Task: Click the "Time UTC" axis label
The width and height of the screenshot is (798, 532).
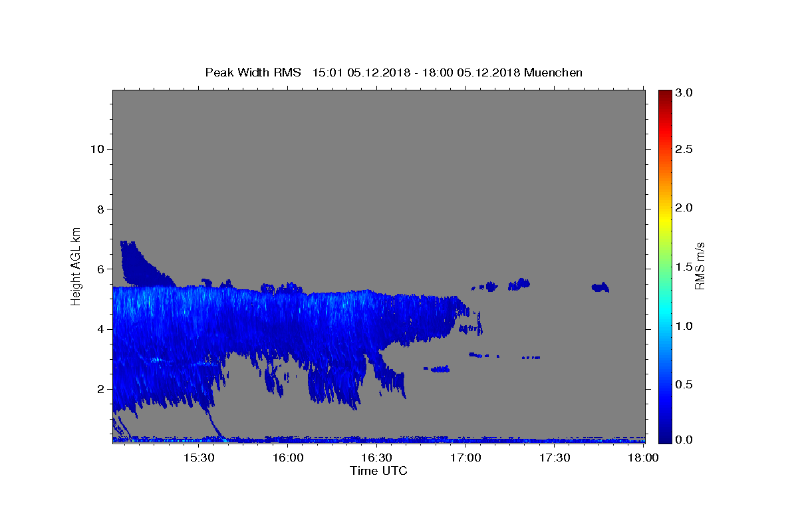Action: click(378, 471)
